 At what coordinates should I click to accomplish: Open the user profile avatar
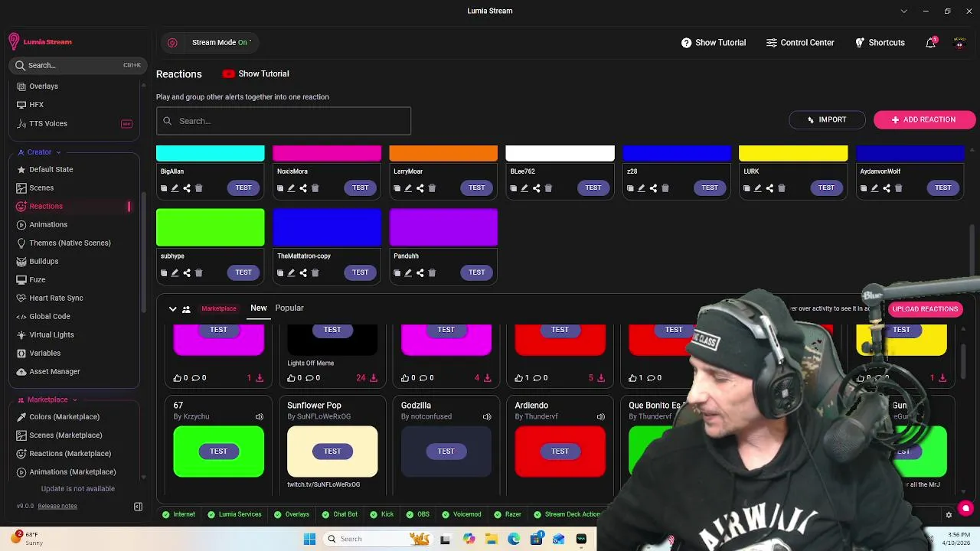pos(959,43)
